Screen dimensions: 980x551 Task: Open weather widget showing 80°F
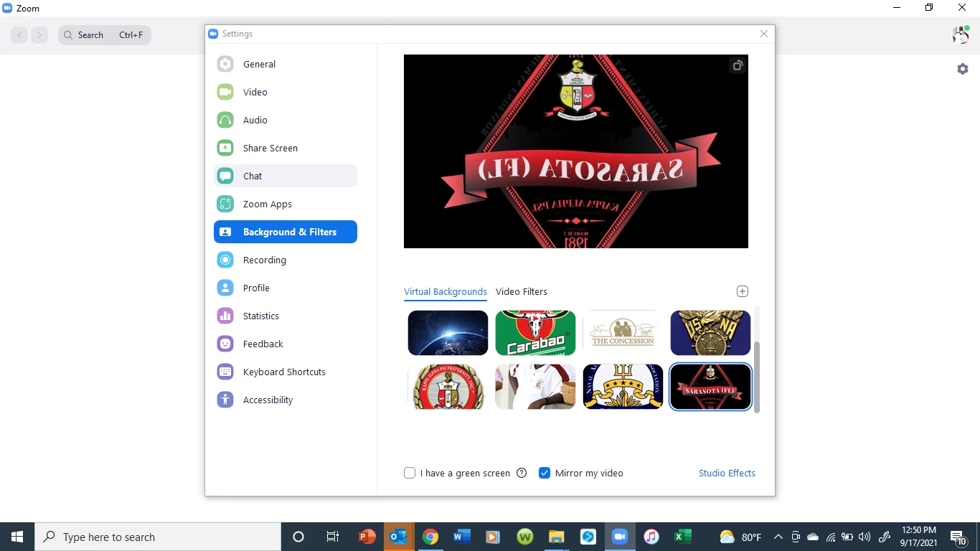740,537
